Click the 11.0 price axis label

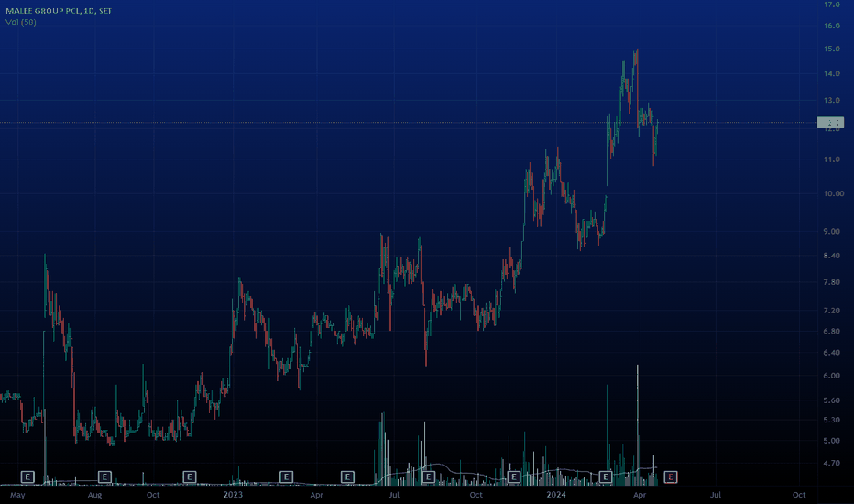[832, 159]
